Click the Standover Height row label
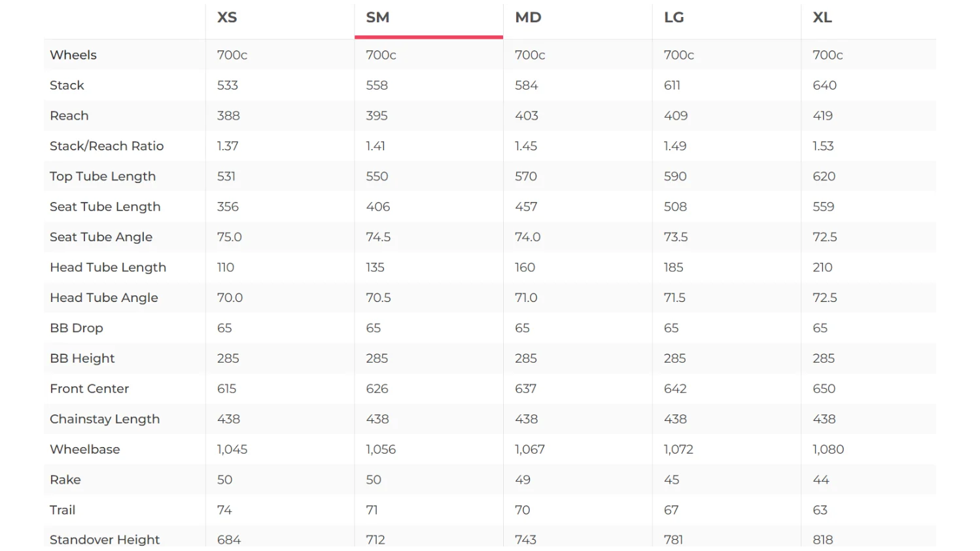 coord(105,540)
